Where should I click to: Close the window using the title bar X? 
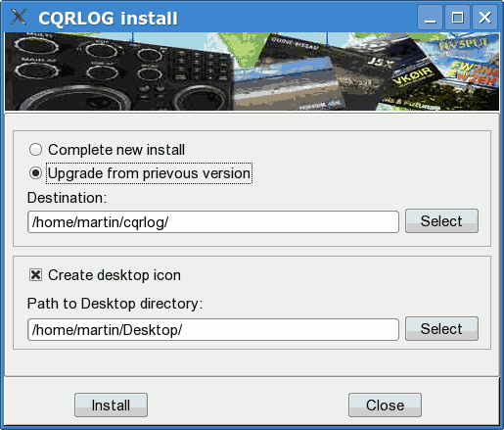(x=484, y=18)
